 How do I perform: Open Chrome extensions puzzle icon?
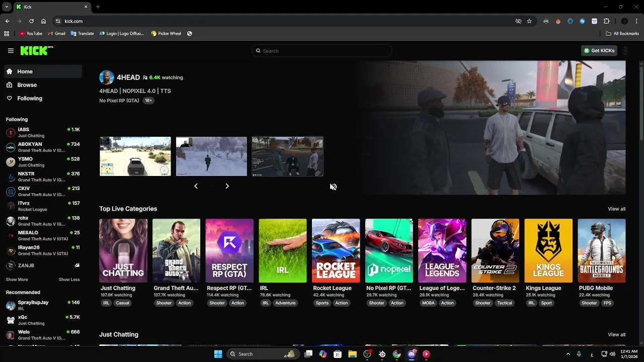[606, 21]
